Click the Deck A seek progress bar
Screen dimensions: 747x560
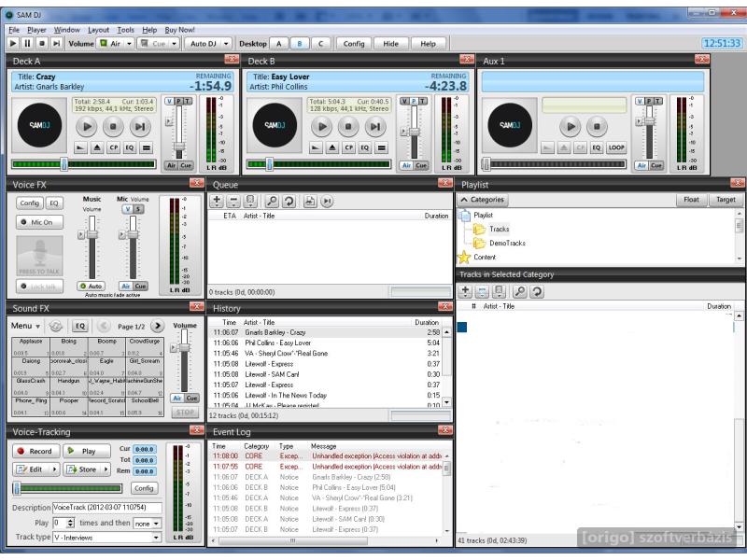click(84, 164)
